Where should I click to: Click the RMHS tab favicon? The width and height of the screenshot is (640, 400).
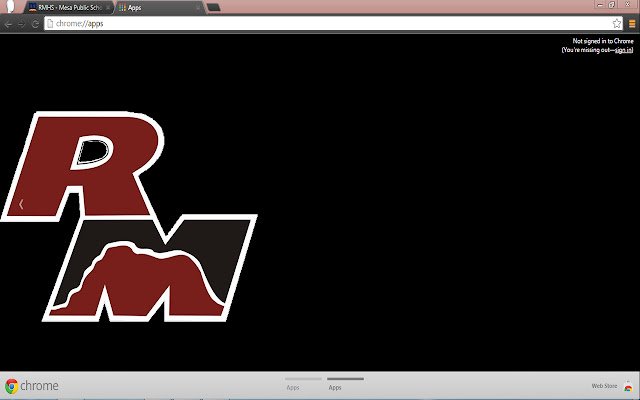coord(33,8)
